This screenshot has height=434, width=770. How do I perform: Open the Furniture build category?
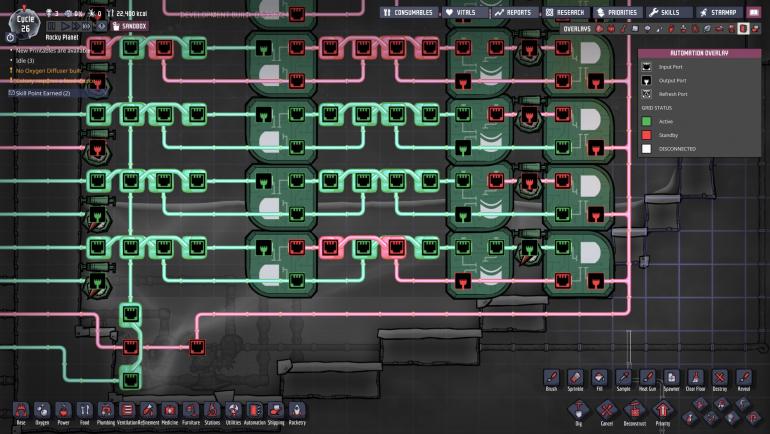191,413
